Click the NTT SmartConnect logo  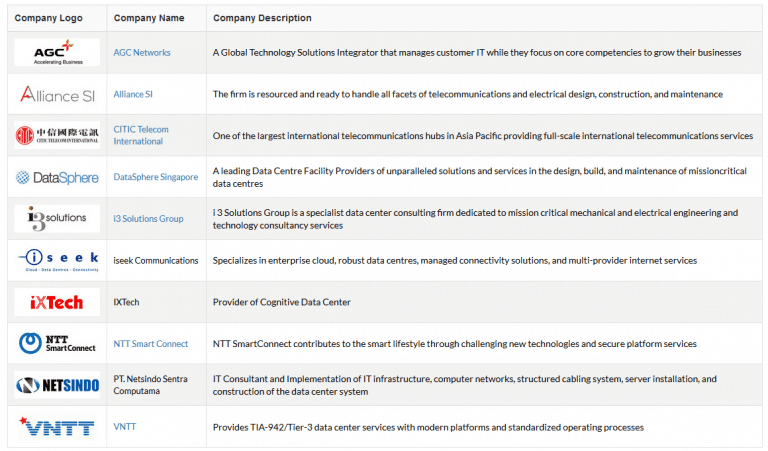tap(57, 343)
